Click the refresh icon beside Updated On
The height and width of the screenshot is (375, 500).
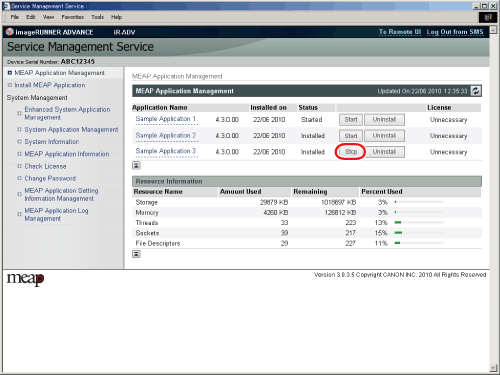click(476, 91)
